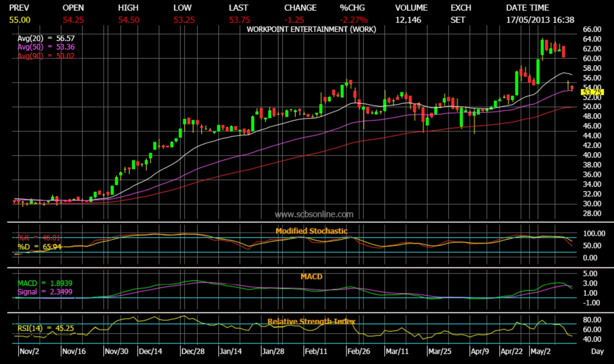This screenshot has width=614, height=364.
Task: Click the Day interval label
Action: pos(597,352)
